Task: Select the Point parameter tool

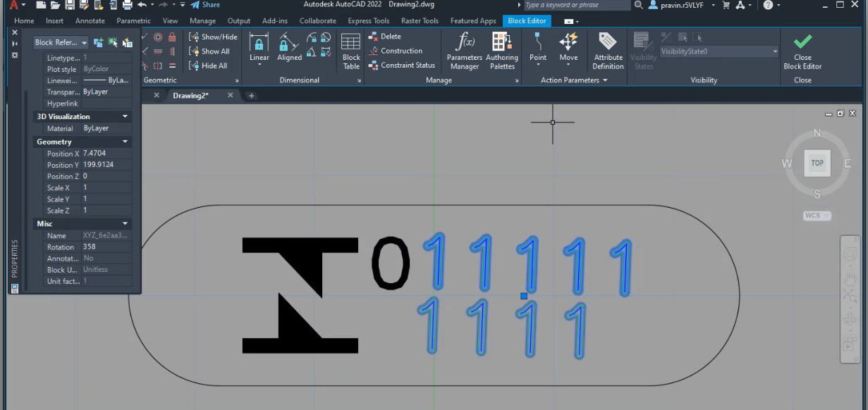Action: point(538,47)
